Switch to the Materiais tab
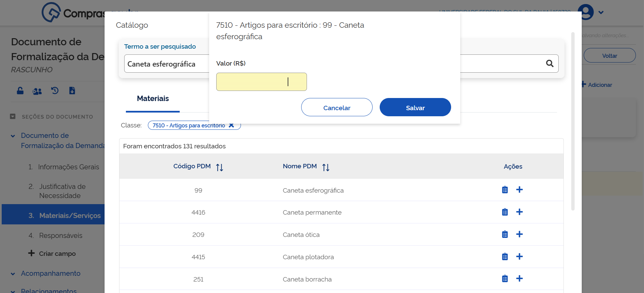Image resolution: width=644 pixels, height=293 pixels. coord(153,99)
